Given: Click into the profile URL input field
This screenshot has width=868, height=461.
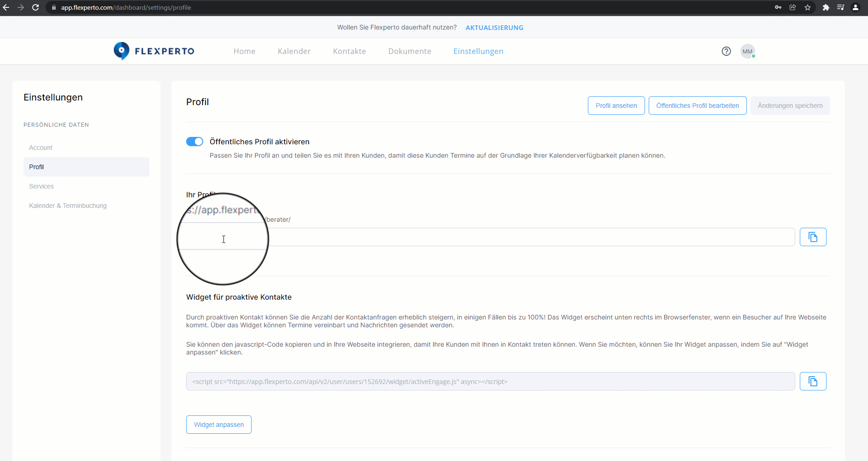Looking at the screenshot, I should [x=490, y=237].
